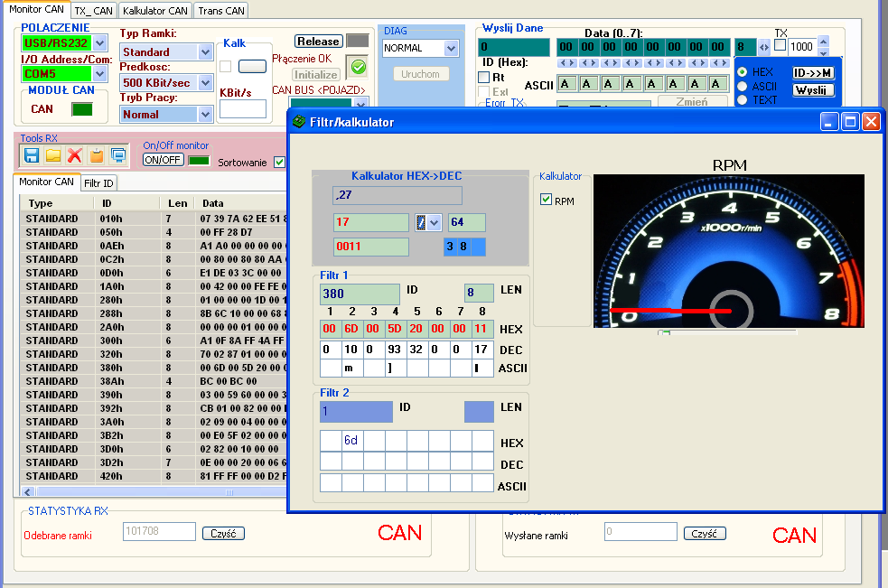Viewport: 888px width, 588px height.
Task: Click the ID->>M button
Action: click(x=812, y=72)
